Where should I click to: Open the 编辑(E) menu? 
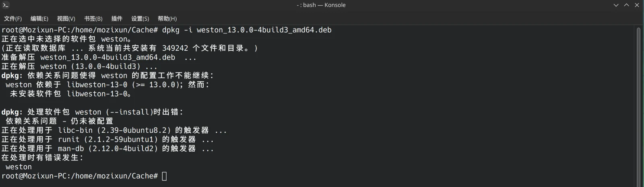(39, 18)
